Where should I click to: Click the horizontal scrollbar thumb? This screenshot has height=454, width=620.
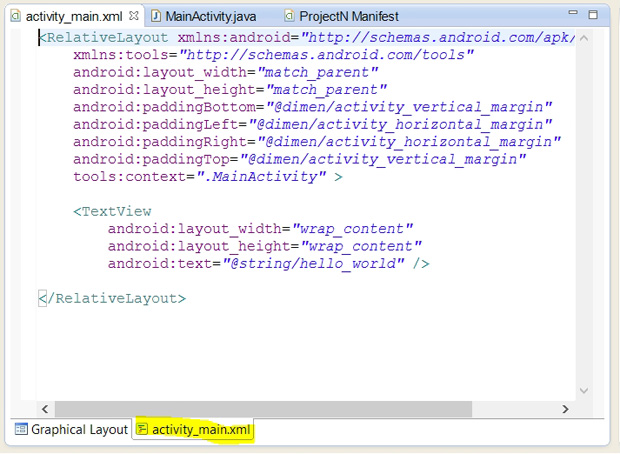point(263,409)
